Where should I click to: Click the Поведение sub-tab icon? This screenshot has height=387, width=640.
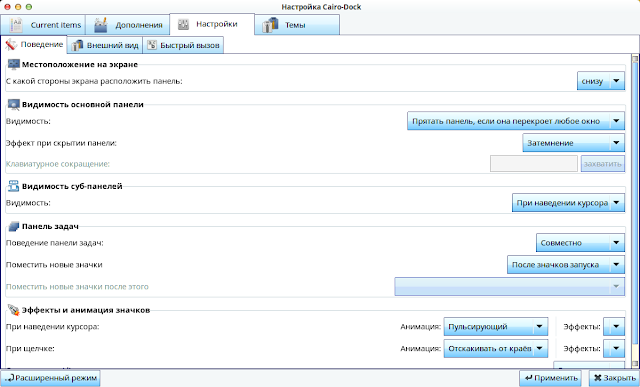11,44
